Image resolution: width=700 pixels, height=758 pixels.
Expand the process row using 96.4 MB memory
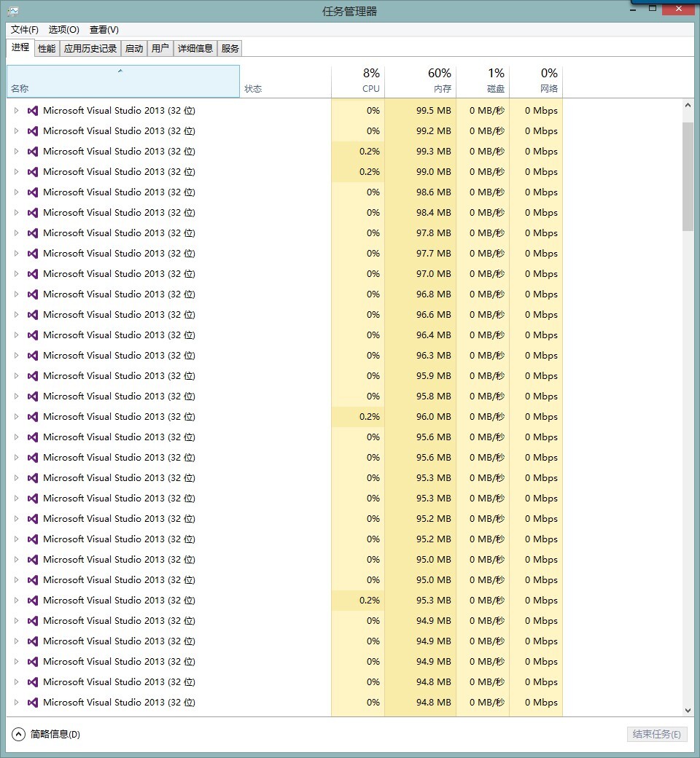16,335
